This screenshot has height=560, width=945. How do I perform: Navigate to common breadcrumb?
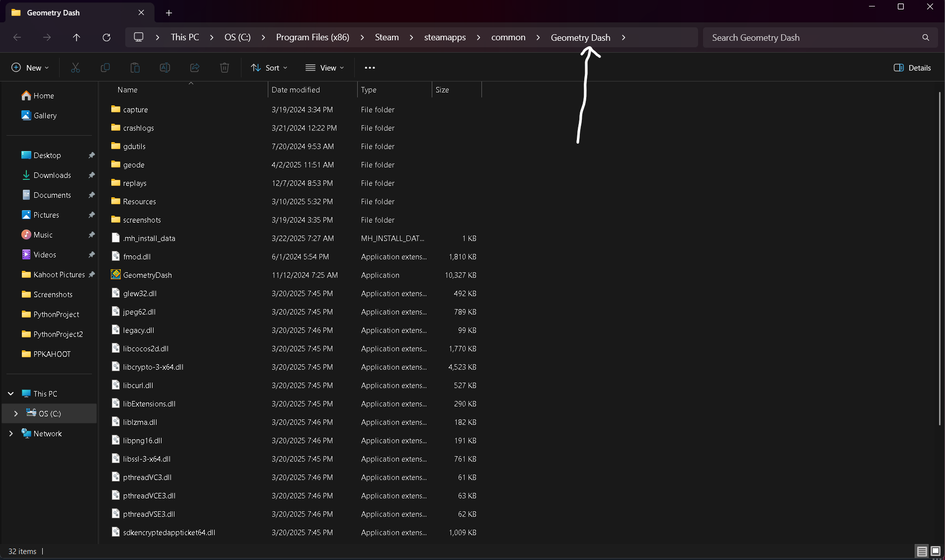[508, 38]
